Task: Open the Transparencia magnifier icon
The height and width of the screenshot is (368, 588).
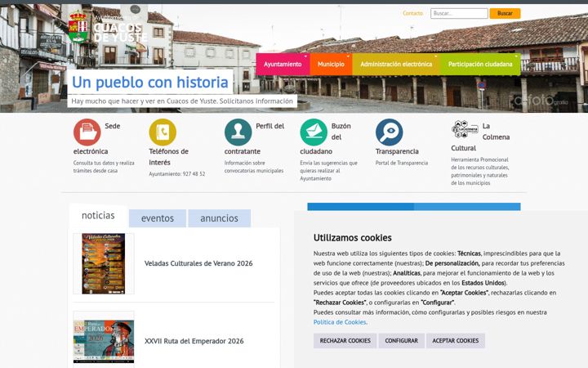Action: coord(390,132)
